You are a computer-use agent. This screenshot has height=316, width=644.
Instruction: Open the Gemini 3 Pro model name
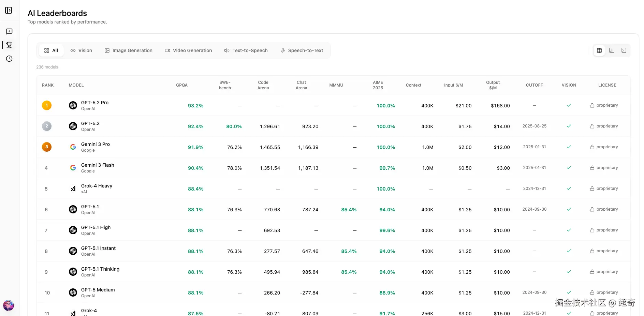(x=96, y=144)
